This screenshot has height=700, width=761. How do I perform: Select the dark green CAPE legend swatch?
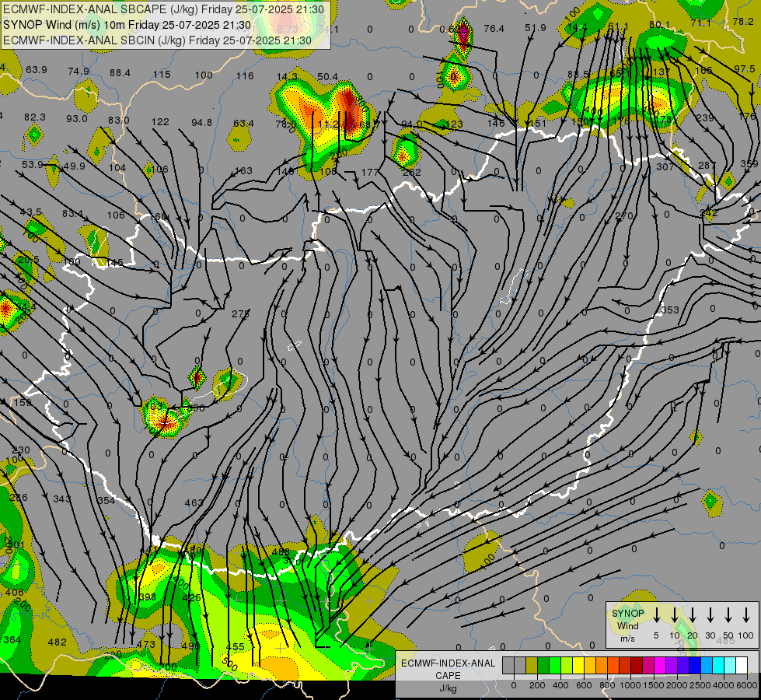pyautogui.click(x=543, y=665)
